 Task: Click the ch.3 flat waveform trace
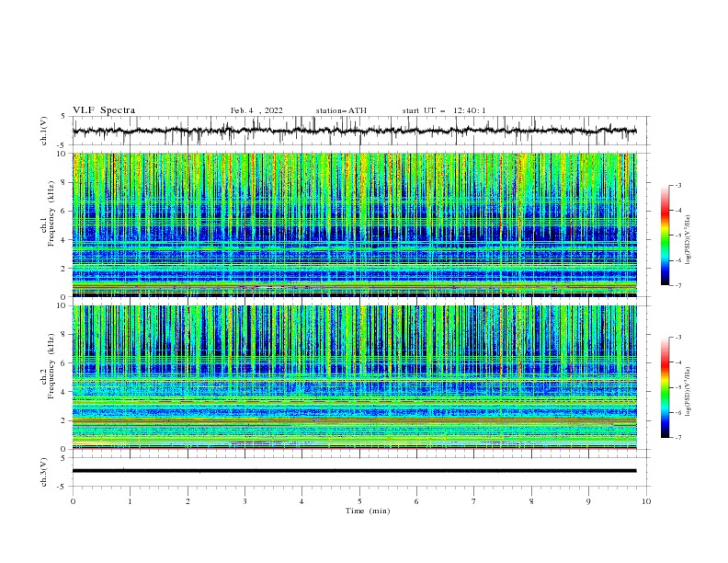pyautogui.click(x=354, y=471)
